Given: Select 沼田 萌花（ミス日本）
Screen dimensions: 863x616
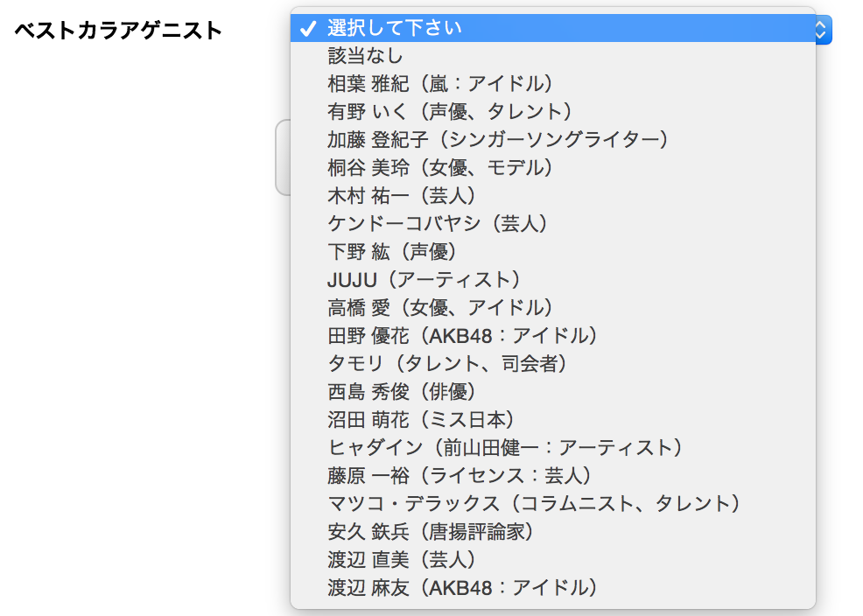Looking at the screenshot, I should [552, 420].
